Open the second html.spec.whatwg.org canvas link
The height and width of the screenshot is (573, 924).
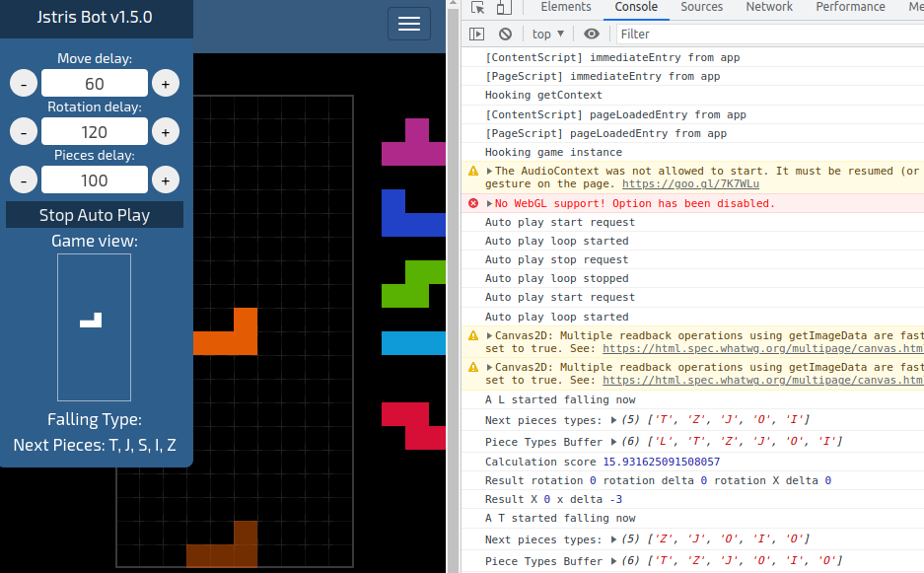[763, 381]
